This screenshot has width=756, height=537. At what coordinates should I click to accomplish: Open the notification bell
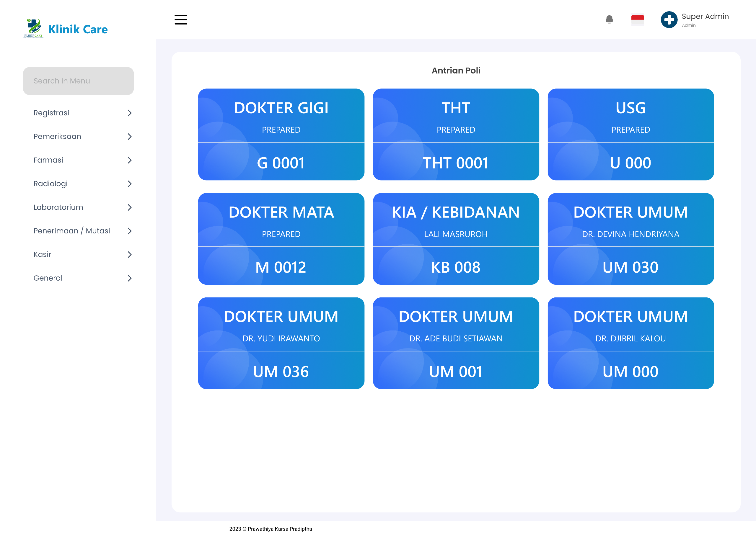tap(609, 19)
